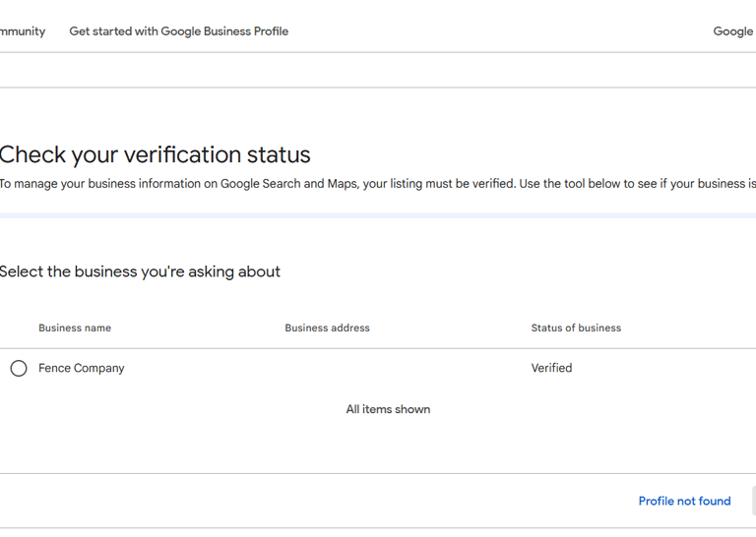Click the Business address column header
Image resolution: width=756 pixels, height=537 pixels.
[x=327, y=328]
